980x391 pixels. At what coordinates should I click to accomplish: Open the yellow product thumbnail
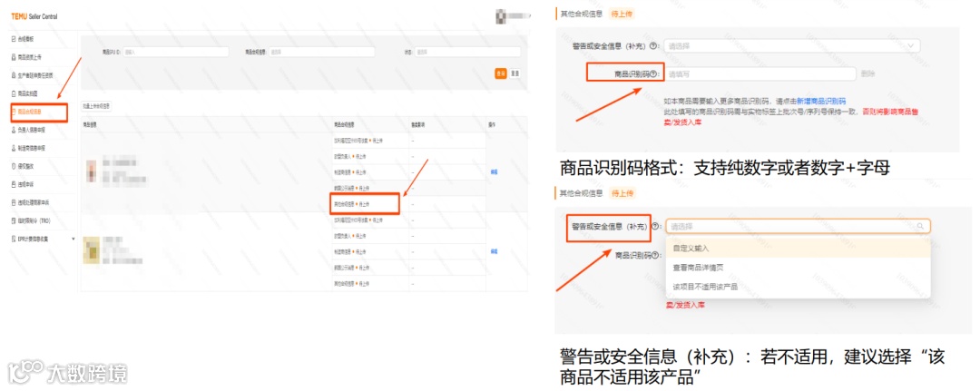pyautogui.click(x=92, y=249)
